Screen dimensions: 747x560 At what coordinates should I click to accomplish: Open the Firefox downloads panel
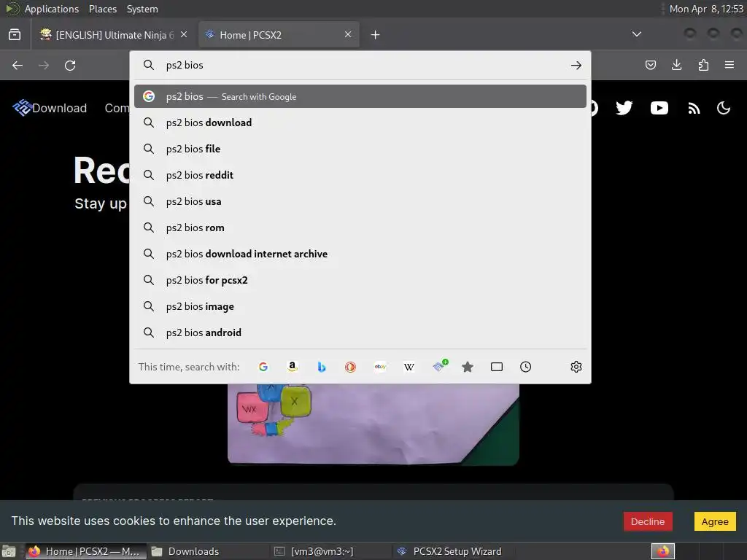tap(676, 65)
